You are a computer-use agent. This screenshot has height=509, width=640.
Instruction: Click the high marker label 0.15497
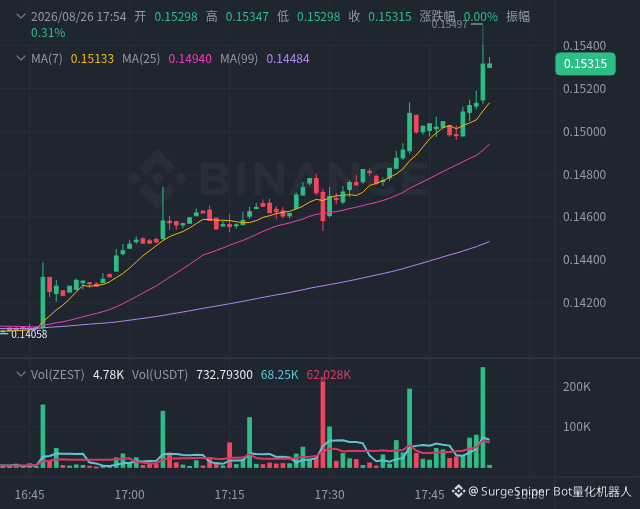(x=449, y=24)
